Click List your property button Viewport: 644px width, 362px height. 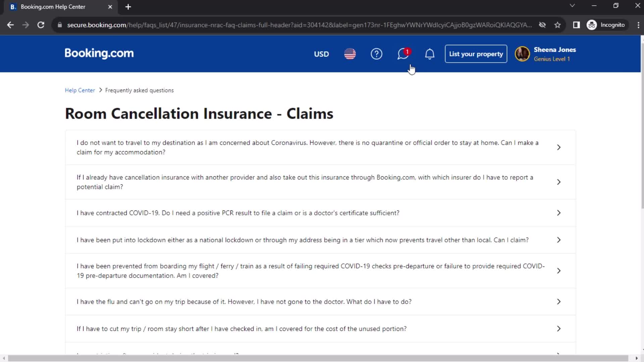(476, 54)
